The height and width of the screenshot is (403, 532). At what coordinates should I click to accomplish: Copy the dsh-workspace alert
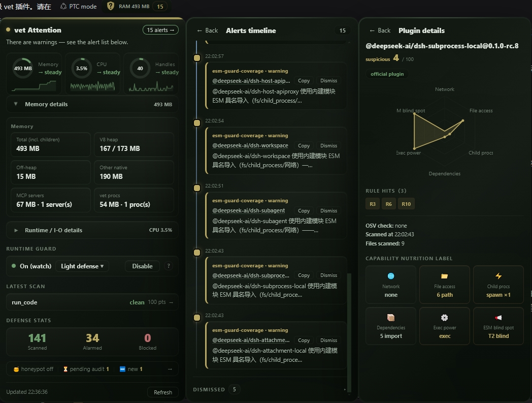(304, 145)
